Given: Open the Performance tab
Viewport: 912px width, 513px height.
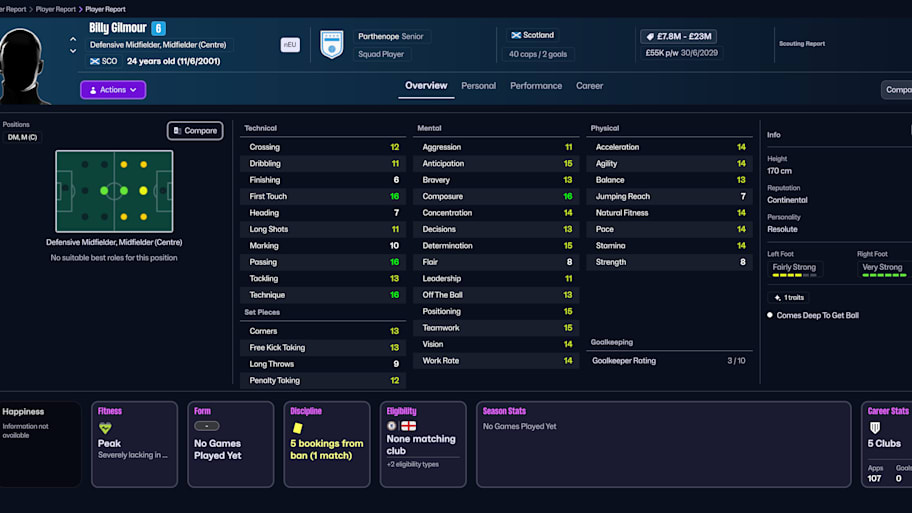Looking at the screenshot, I should point(536,86).
